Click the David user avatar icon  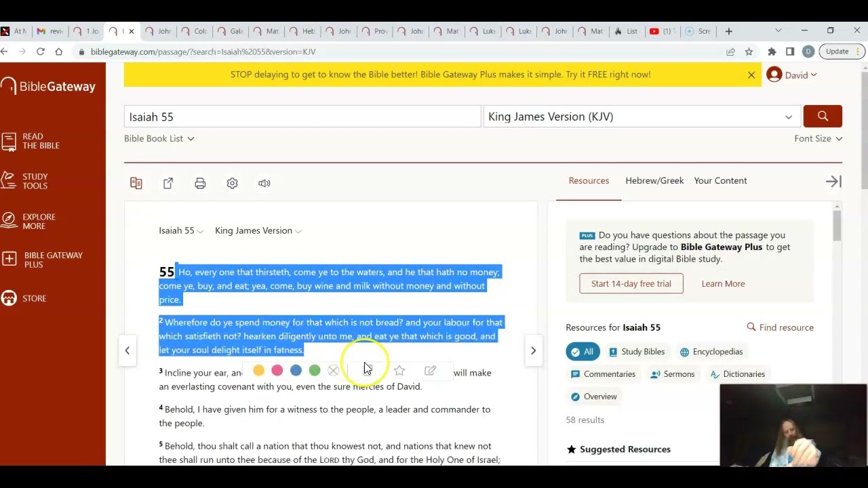[774, 75]
